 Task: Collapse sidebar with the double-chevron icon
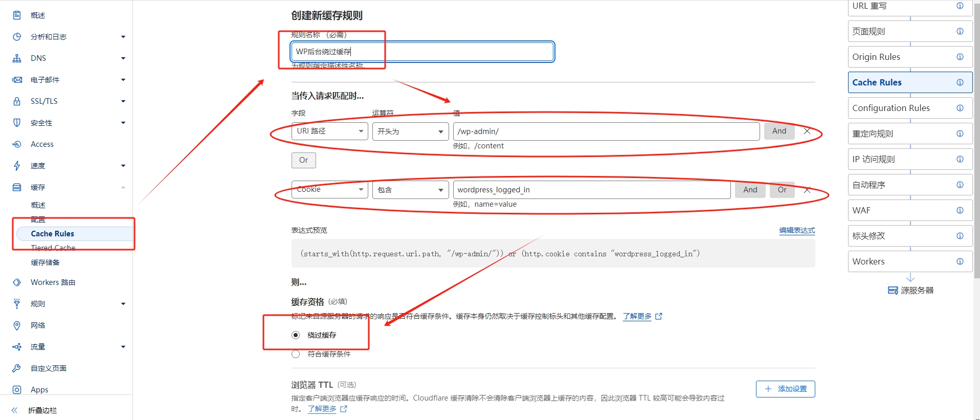14,410
